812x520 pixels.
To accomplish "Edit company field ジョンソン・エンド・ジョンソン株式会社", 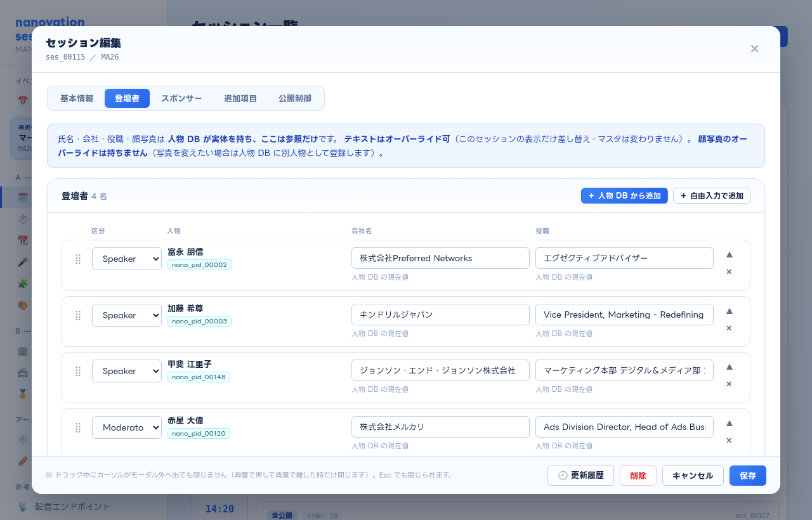I will coord(440,370).
